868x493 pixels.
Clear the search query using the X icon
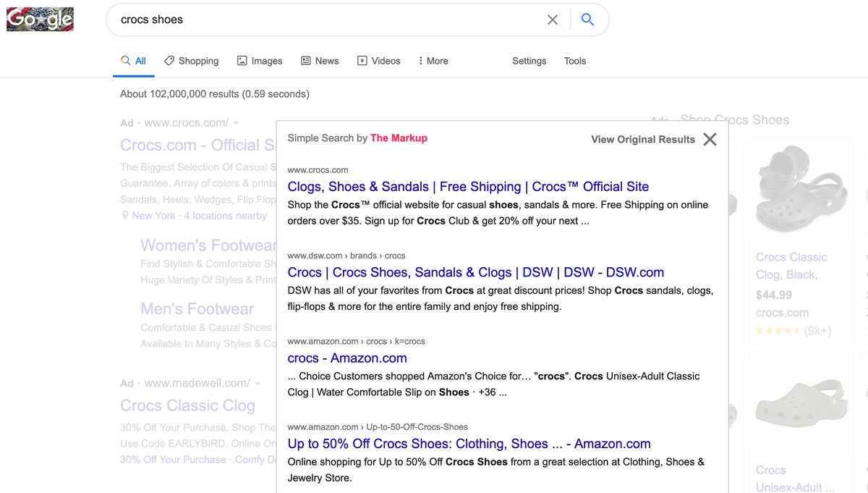pos(553,20)
